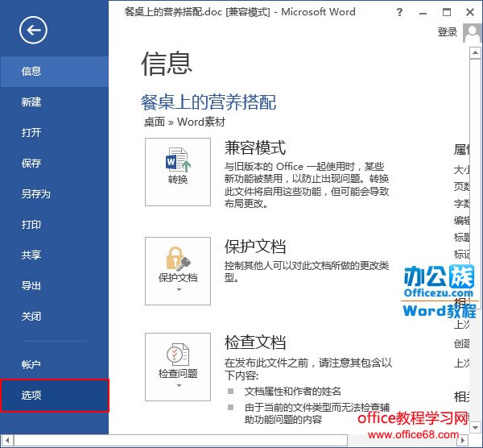This screenshot has height=448, width=483.
Task: Maximize the Word window
Action: (447, 12)
